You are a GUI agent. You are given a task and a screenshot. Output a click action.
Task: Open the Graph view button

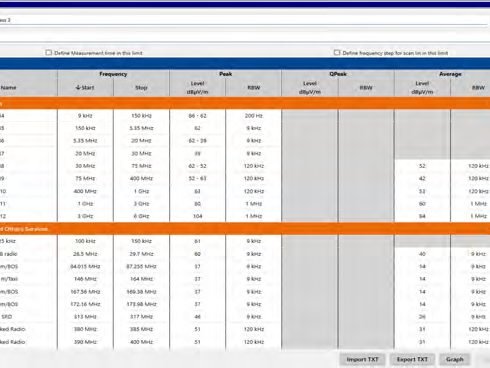(455, 359)
